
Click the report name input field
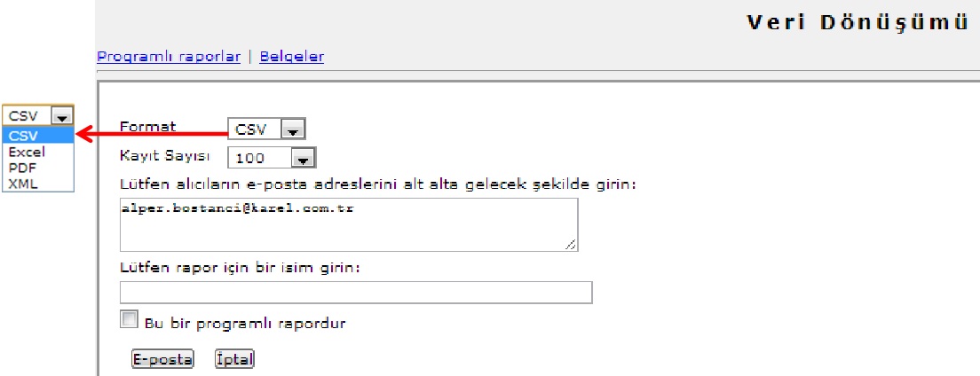(x=355, y=293)
